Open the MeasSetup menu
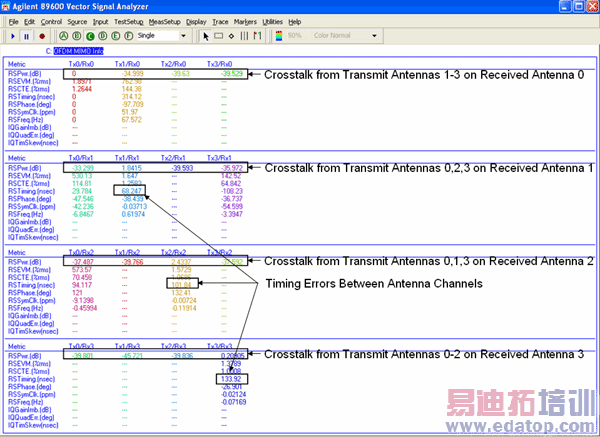 [165, 22]
